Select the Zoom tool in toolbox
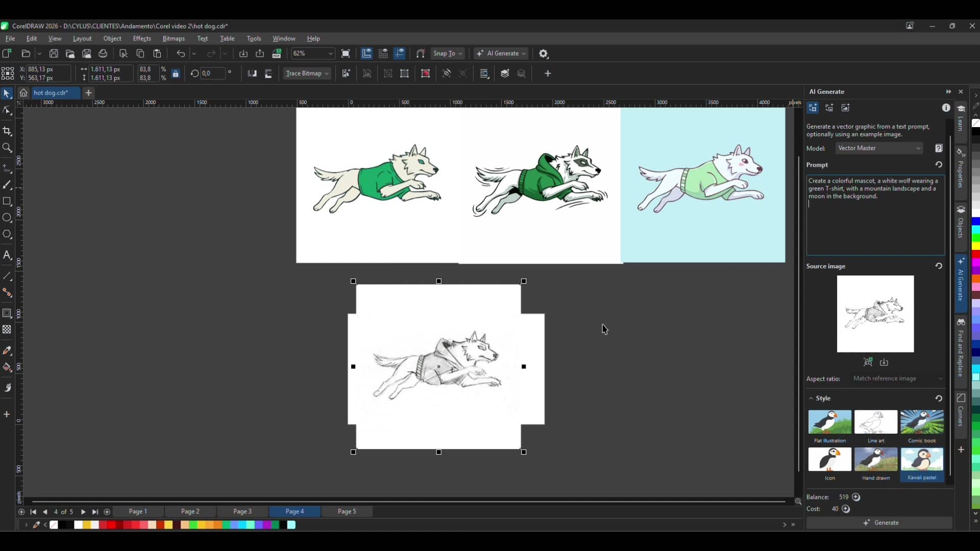 7,148
